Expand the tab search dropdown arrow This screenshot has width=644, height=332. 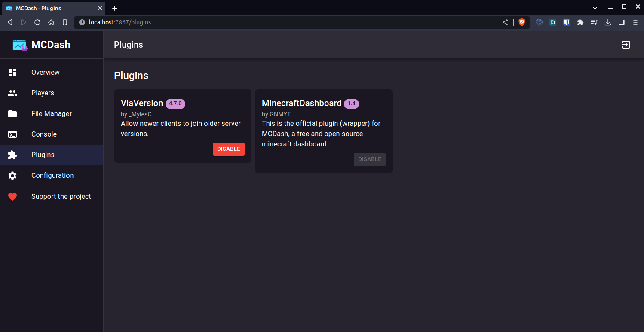click(595, 8)
